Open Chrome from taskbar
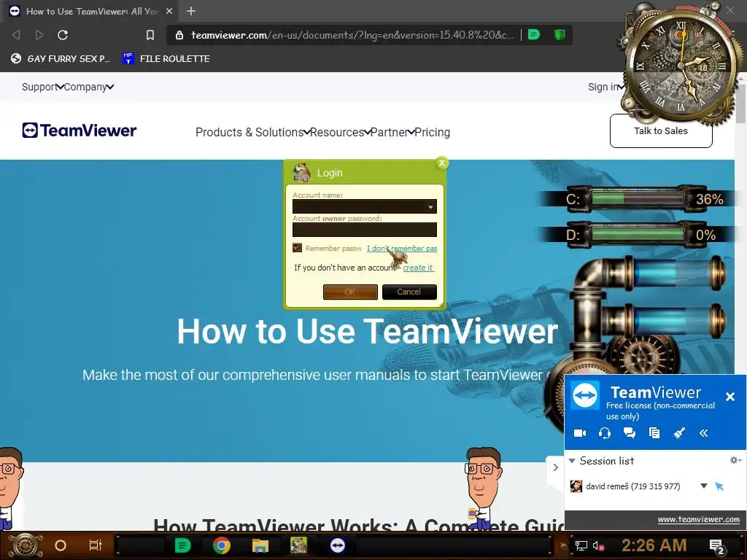747x560 pixels. point(222,545)
